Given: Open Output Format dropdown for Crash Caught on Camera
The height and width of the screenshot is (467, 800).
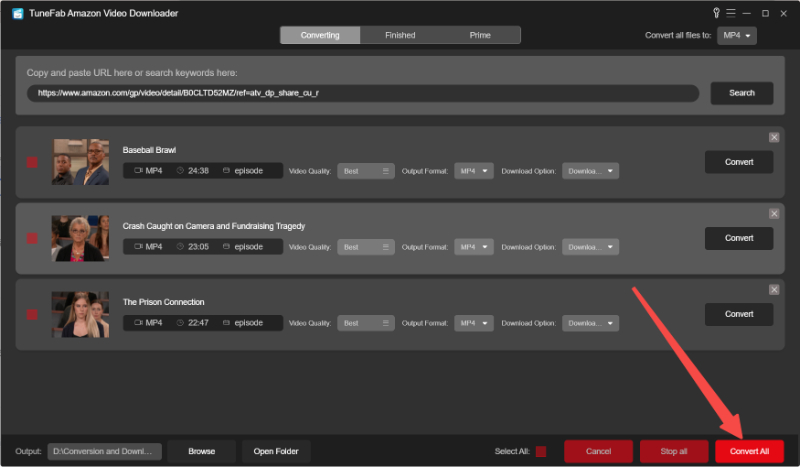Looking at the screenshot, I should [x=474, y=247].
